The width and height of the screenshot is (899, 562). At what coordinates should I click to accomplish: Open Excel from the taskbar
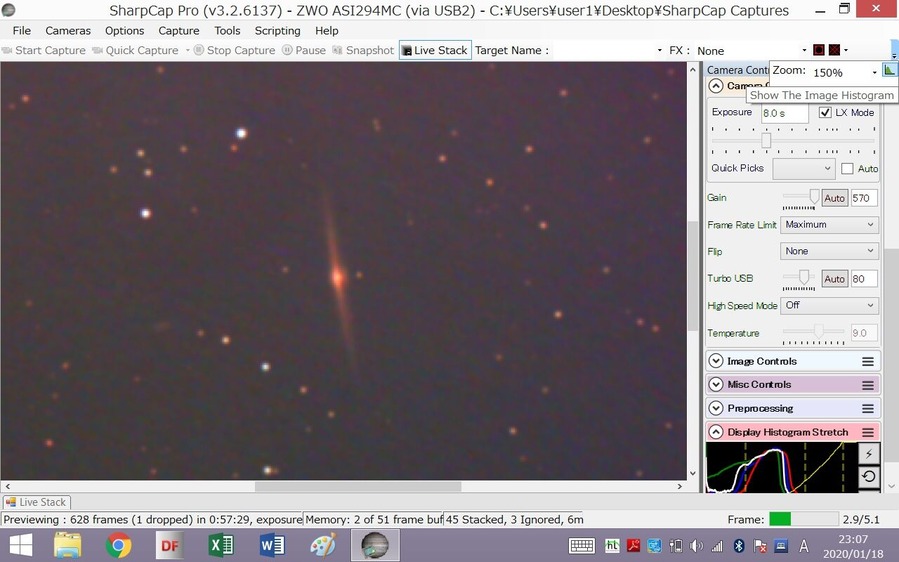221,545
